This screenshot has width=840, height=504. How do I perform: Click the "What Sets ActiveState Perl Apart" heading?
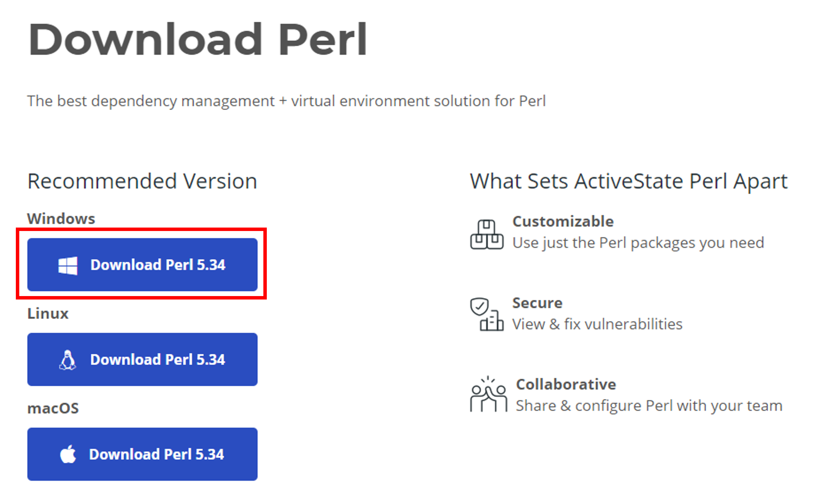[x=629, y=181]
